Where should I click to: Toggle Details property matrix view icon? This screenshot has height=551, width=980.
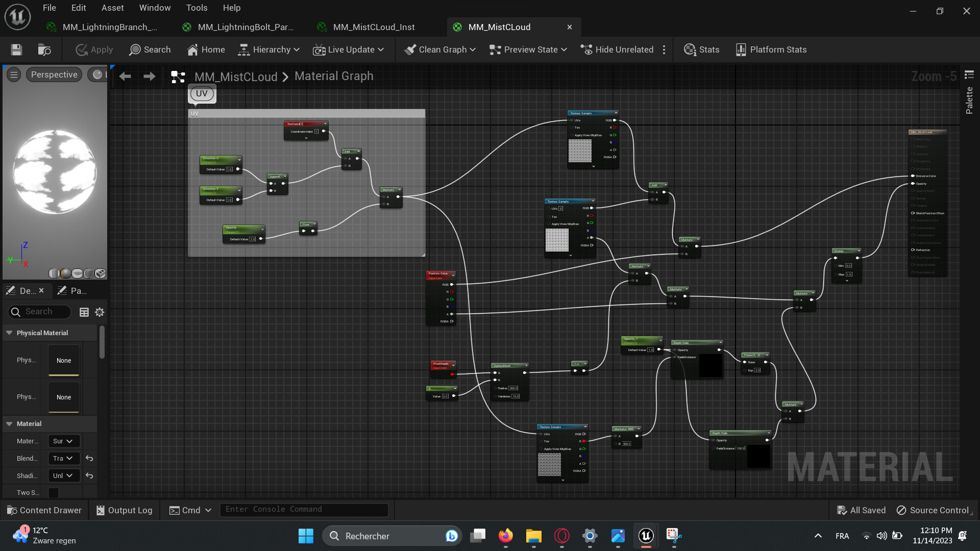click(84, 312)
